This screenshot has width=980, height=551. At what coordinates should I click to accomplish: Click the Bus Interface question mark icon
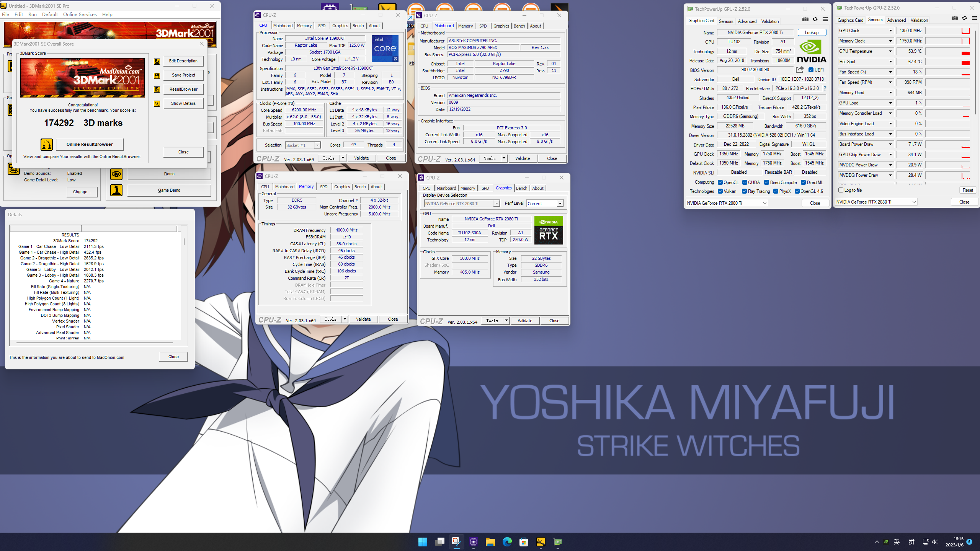pyautogui.click(x=825, y=88)
